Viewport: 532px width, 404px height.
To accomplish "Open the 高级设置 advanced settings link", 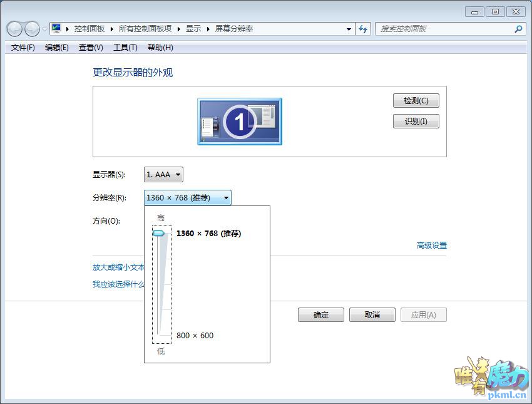I will 432,246.
